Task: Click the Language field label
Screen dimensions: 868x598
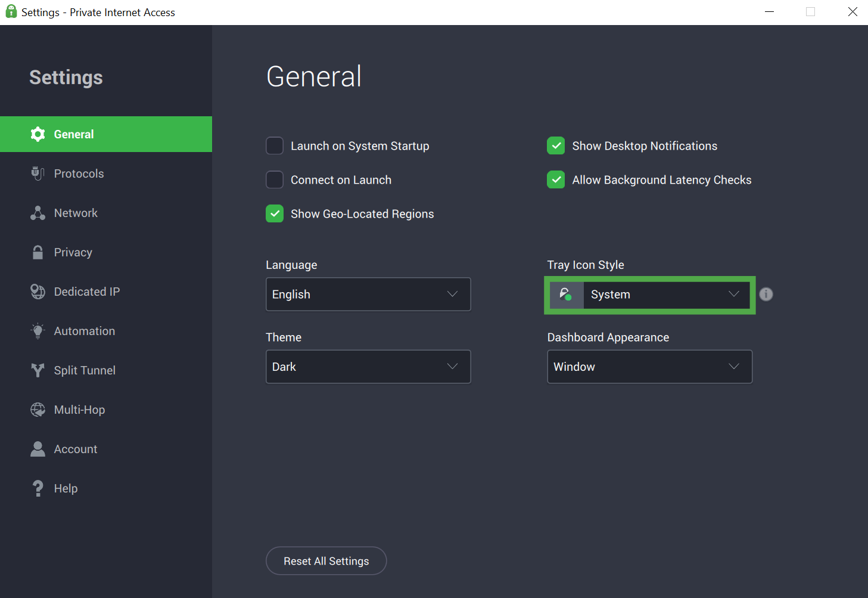Action: click(x=291, y=265)
